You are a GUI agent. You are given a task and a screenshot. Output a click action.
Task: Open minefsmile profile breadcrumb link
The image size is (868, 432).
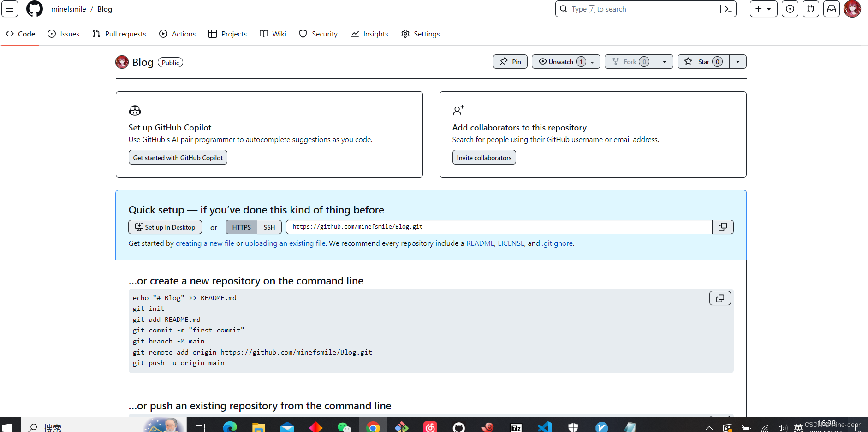click(x=69, y=9)
